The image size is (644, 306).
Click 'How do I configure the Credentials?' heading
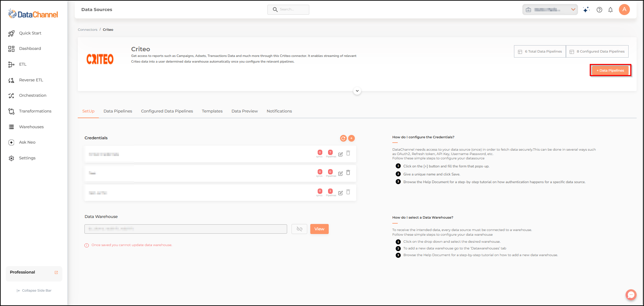pos(423,137)
